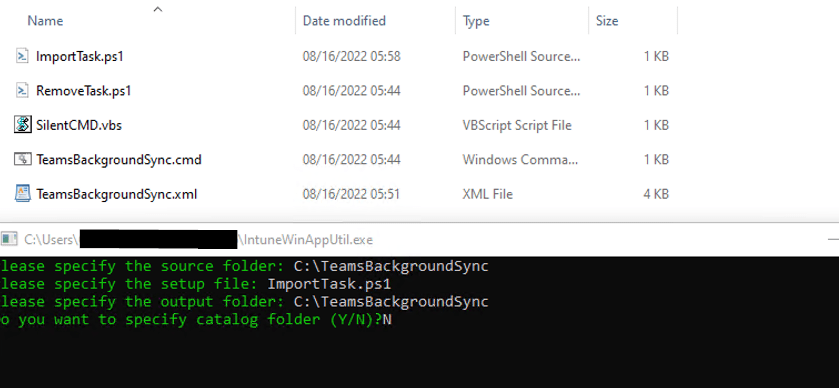This screenshot has width=839, height=388.
Task: Click the VBScript Script File type cell
Action: tap(517, 125)
